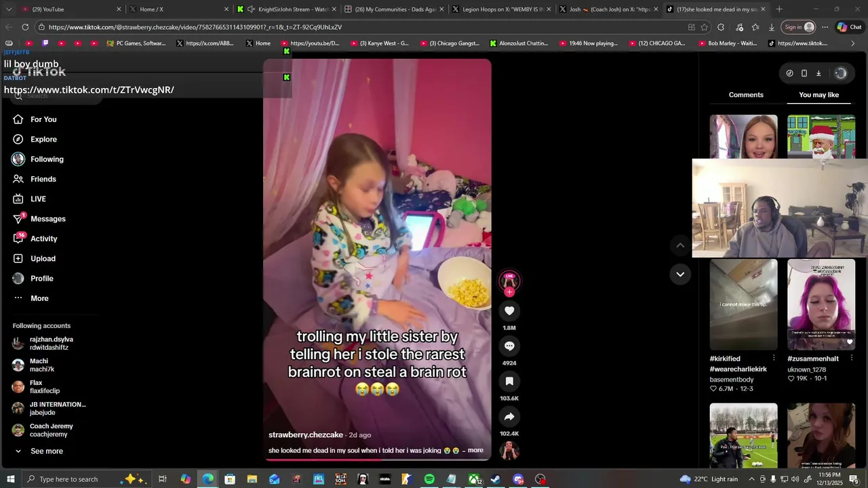Open a new browser tab
Viewport: 868px width, 488px height.
(x=779, y=9)
